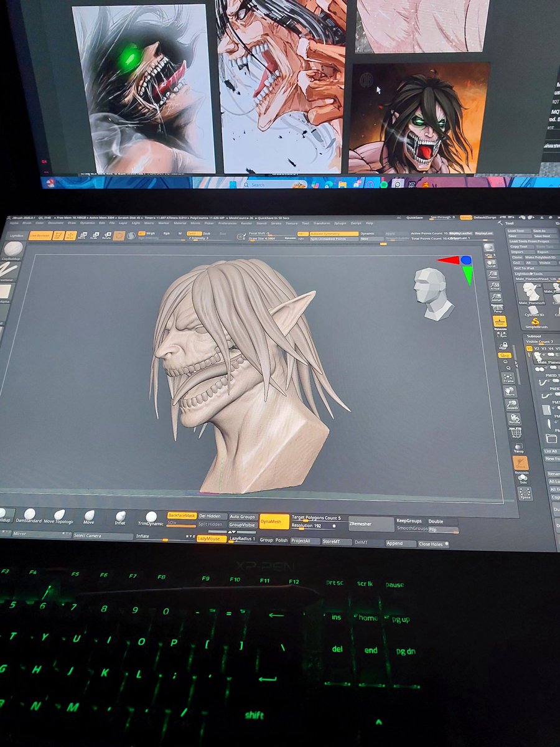Switch to subtool visibility set V2
The width and height of the screenshot is (560, 747).
[537, 349]
